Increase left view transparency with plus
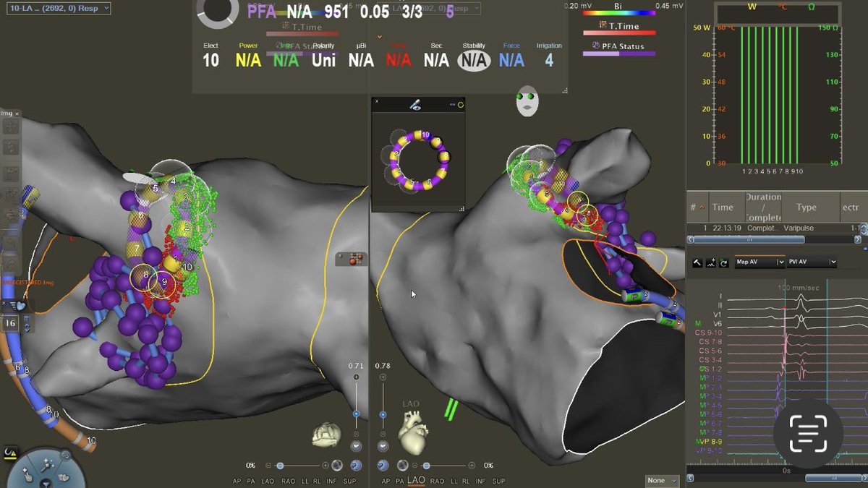 (x=325, y=466)
